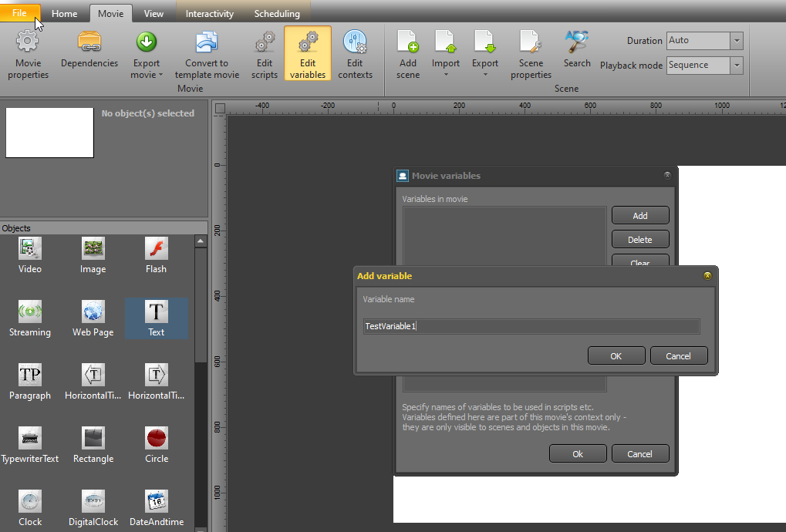Select the left-arrow HorizontalTicker object
The height and width of the screenshot is (532, 786).
point(93,381)
